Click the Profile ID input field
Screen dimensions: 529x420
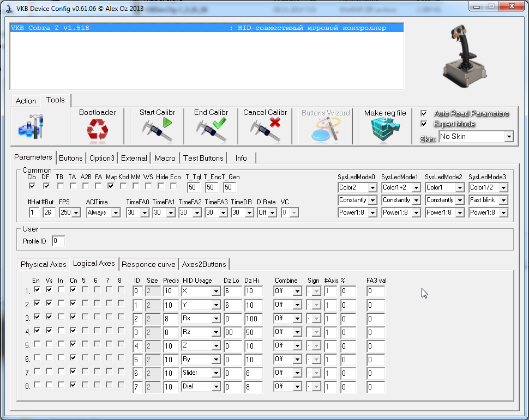[58, 241]
